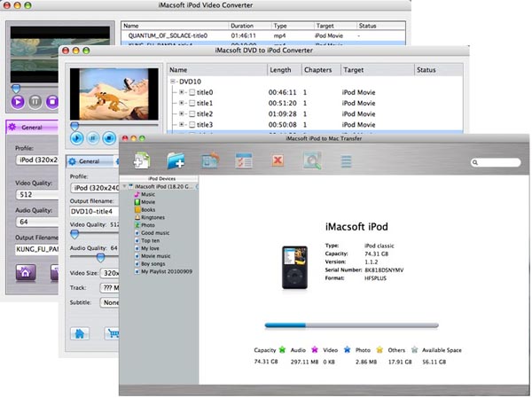Image resolution: width=532 pixels, height=398 pixels.
Task: Open Profile dropdown in iPod Video Converter
Action: (37, 160)
